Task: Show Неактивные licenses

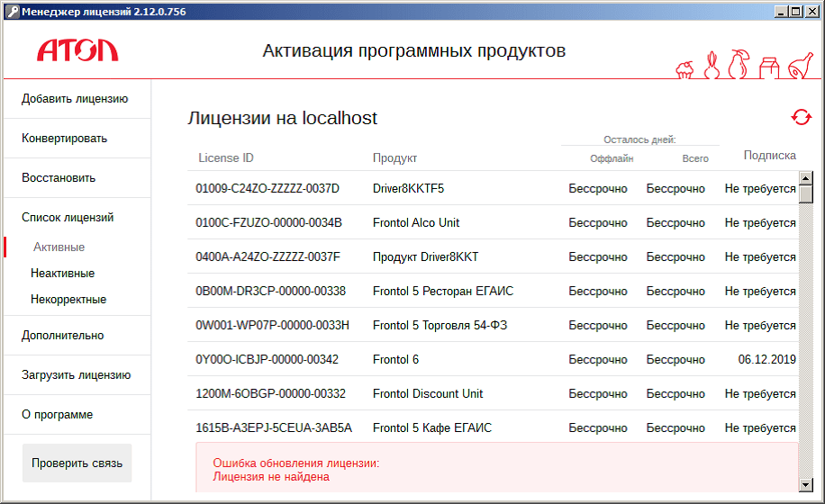Action: [63, 274]
